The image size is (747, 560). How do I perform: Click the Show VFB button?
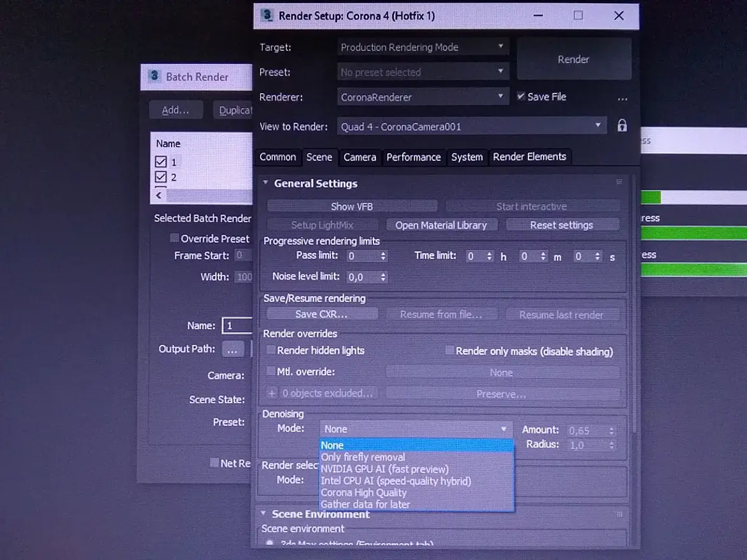pyautogui.click(x=352, y=206)
